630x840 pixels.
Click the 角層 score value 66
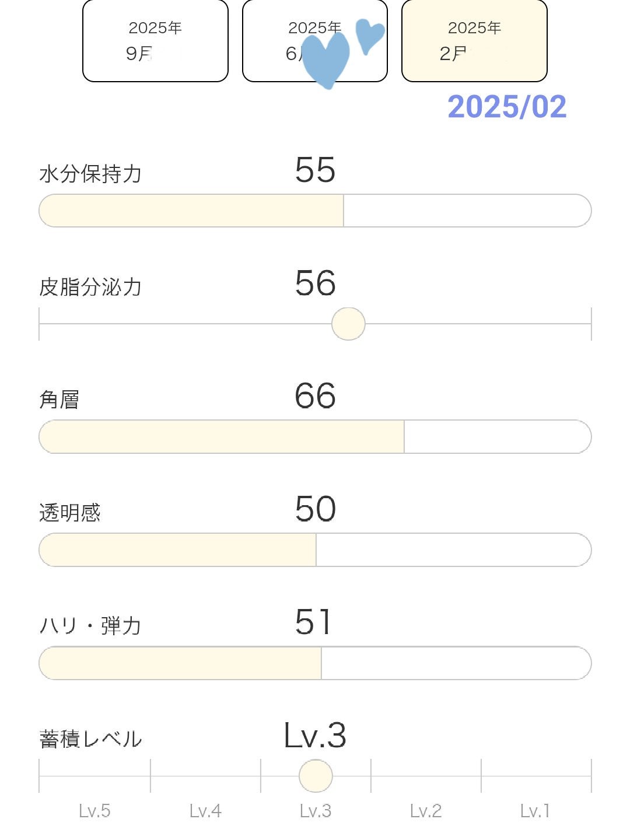pyautogui.click(x=315, y=396)
